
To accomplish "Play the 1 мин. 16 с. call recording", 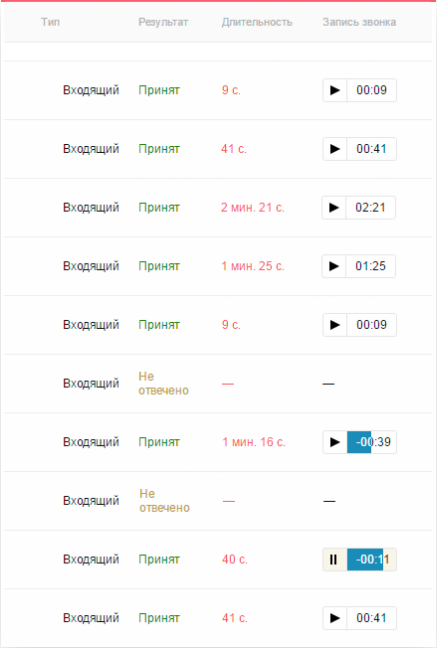I will (334, 442).
